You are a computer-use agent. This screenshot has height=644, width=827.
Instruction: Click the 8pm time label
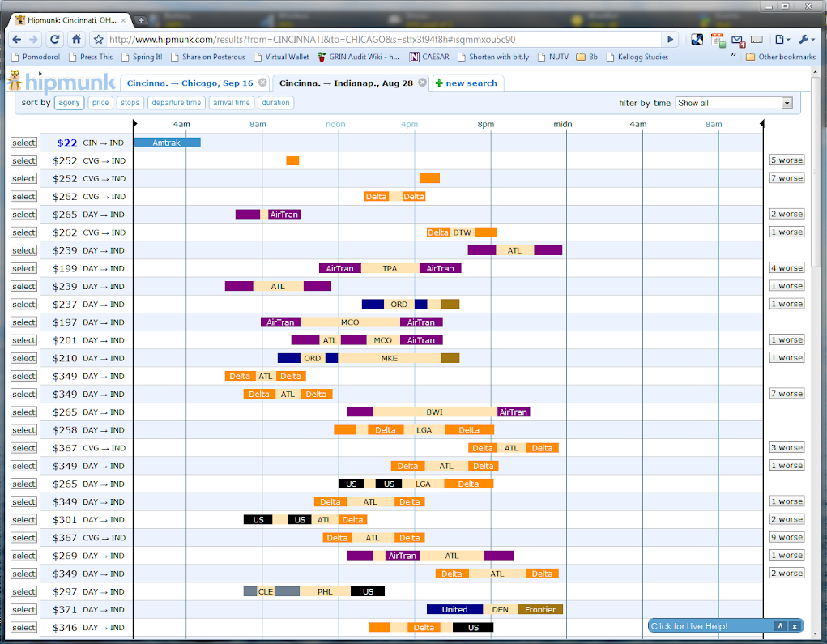pyautogui.click(x=486, y=125)
